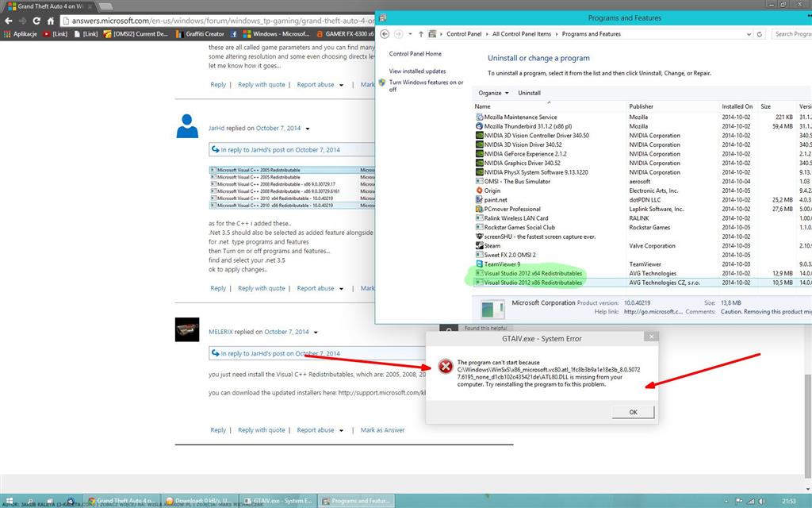This screenshot has height=508, width=812.
Task: Click the Chrome address bar URL
Action: click(x=223, y=21)
